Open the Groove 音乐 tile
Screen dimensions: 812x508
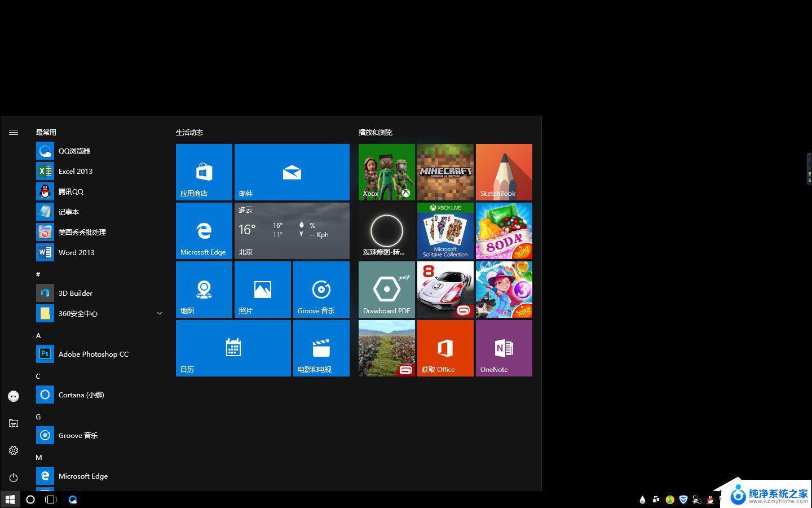click(321, 290)
